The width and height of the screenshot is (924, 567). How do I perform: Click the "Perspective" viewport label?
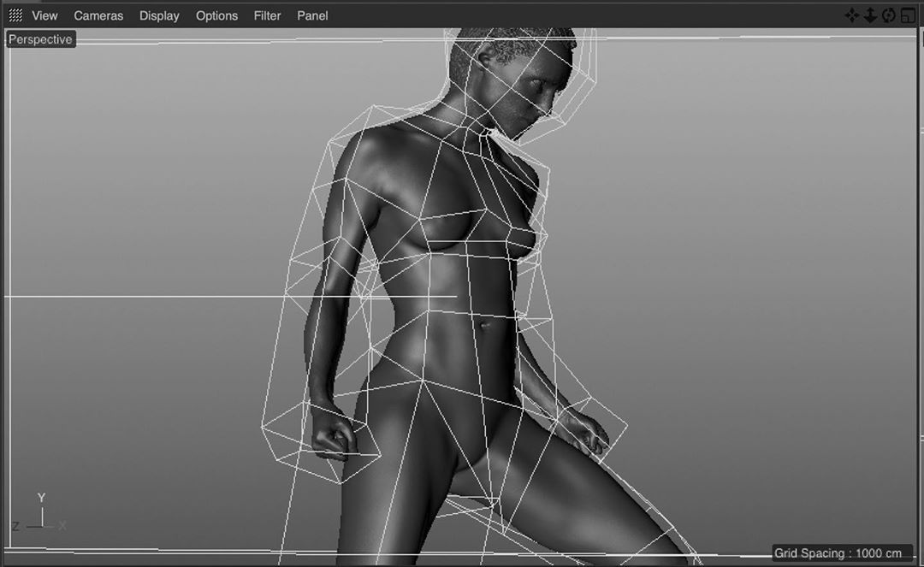point(40,39)
